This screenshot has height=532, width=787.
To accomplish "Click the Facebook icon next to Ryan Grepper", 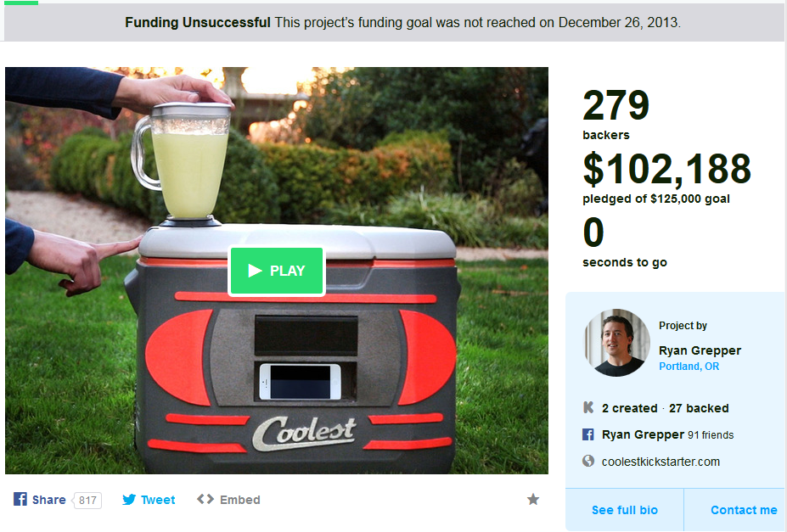I will [x=588, y=434].
